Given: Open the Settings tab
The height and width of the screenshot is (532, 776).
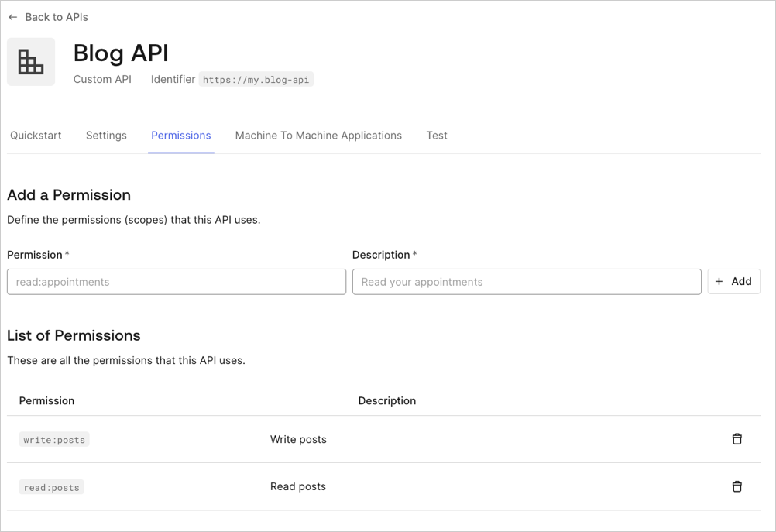Looking at the screenshot, I should tap(106, 135).
